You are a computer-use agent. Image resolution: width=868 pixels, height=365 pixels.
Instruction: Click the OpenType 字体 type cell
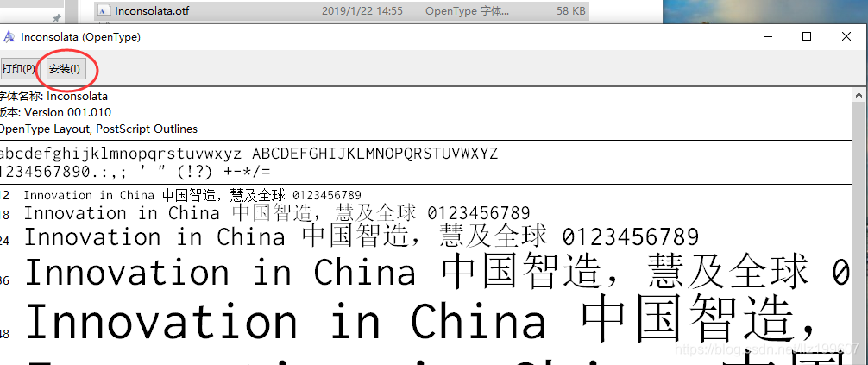[x=467, y=11]
